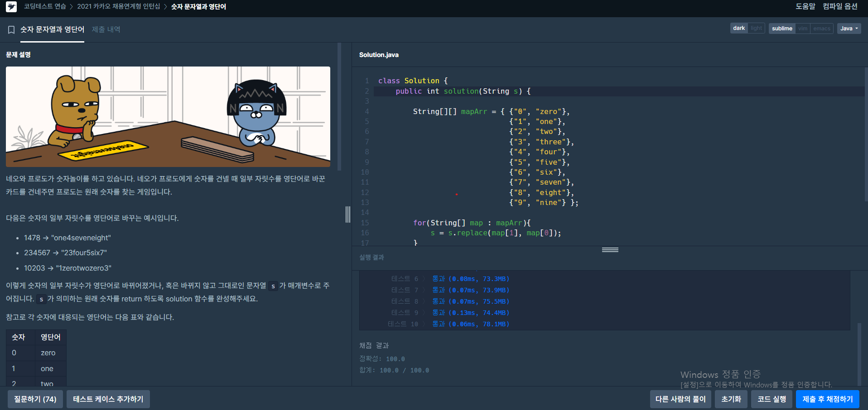868x410 pixels.
Task: Choose emacs keymap mode
Action: (822, 29)
